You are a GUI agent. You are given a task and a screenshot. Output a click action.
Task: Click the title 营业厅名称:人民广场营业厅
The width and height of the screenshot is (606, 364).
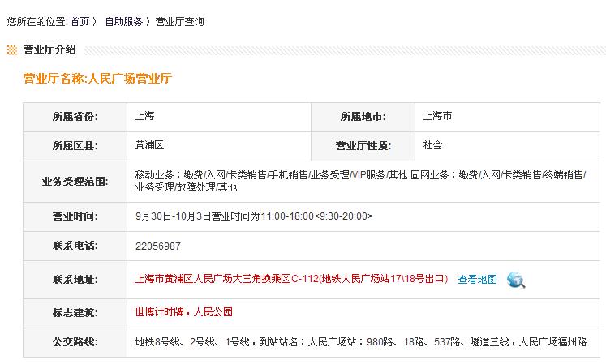(x=97, y=78)
